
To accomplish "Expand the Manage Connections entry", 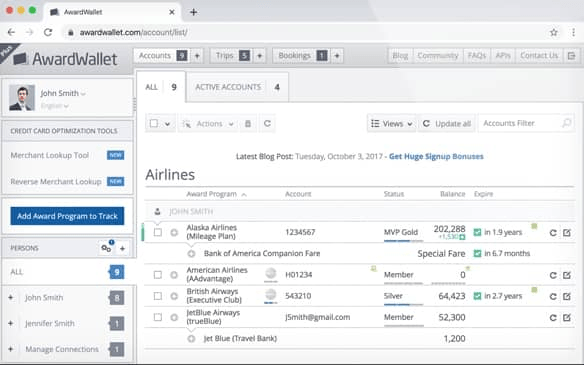I will [10, 349].
